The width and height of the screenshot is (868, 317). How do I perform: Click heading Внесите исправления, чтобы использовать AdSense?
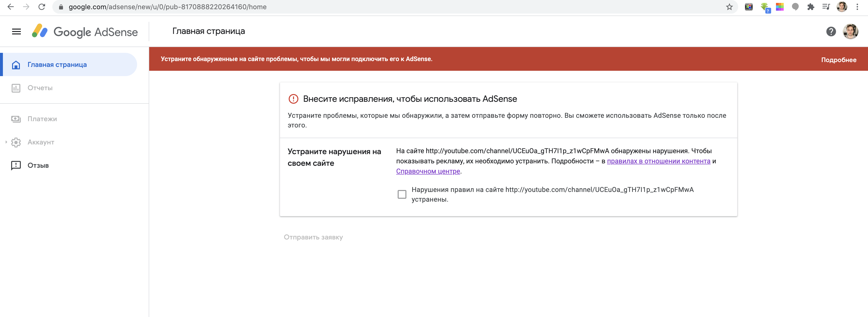point(410,99)
